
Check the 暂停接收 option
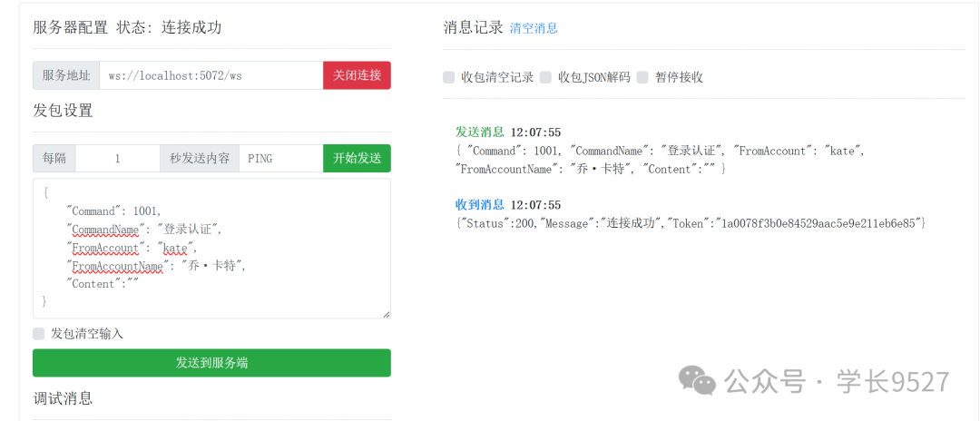click(642, 77)
